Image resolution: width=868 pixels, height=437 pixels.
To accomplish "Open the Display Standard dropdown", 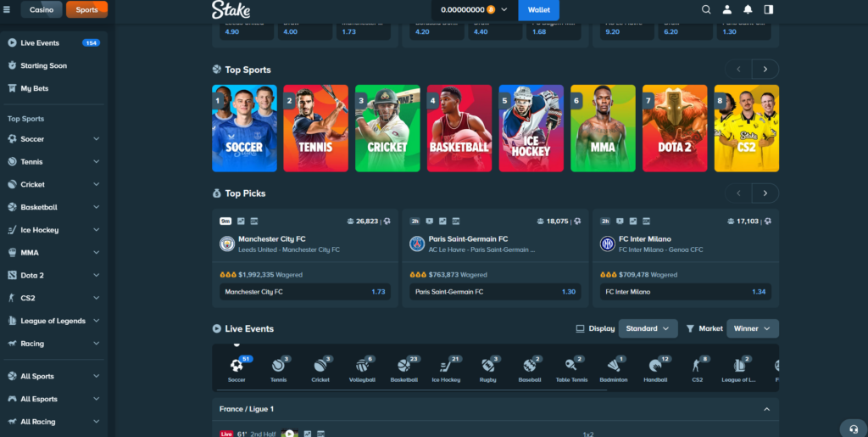I will tap(648, 328).
